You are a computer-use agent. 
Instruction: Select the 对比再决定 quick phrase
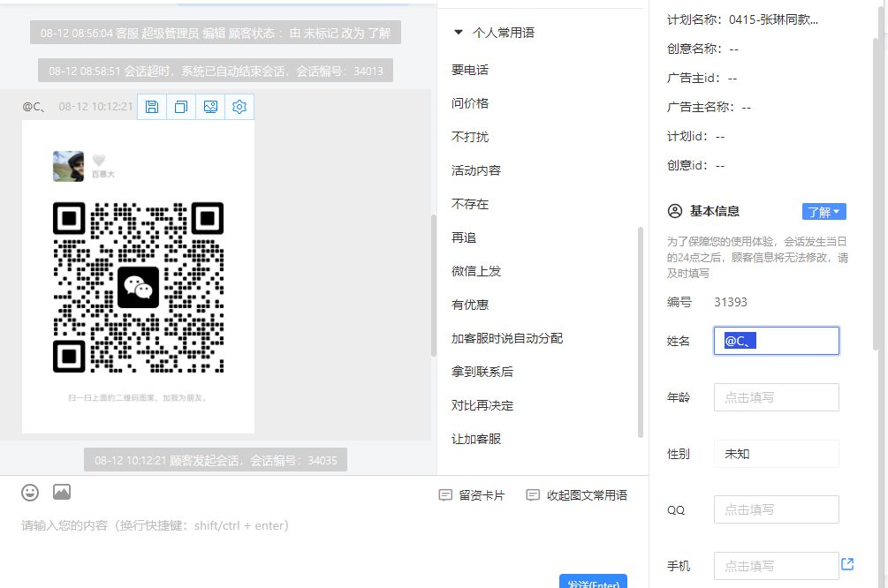click(482, 405)
